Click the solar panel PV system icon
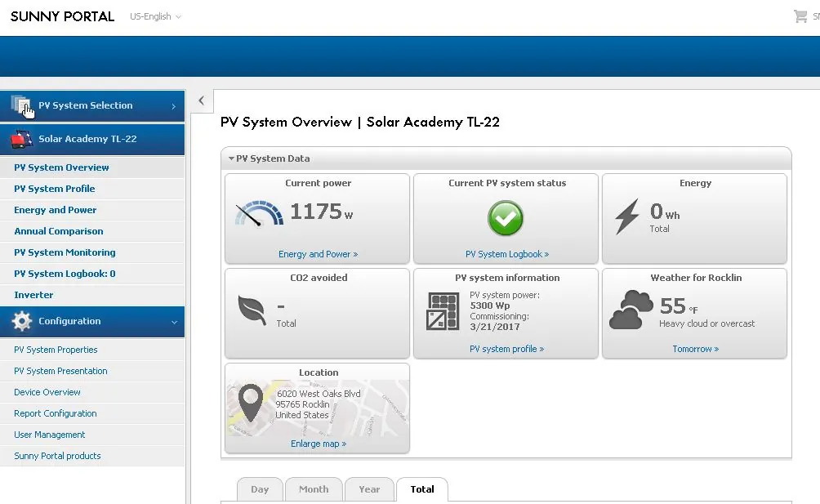The width and height of the screenshot is (820, 504). pos(443,311)
